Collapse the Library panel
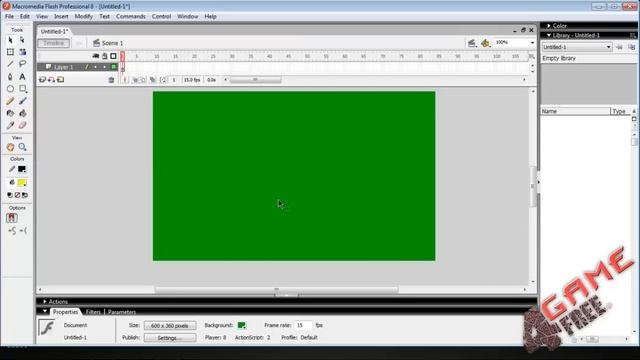Screen dimensions: 640x360 tap(549, 36)
